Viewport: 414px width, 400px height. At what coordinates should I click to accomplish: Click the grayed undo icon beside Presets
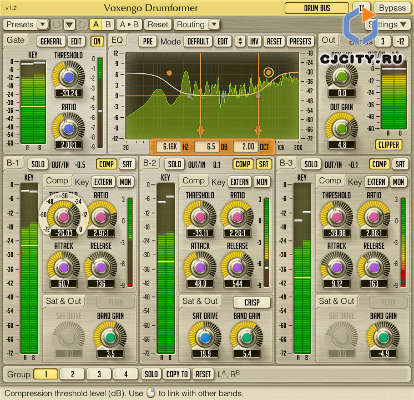[57, 24]
